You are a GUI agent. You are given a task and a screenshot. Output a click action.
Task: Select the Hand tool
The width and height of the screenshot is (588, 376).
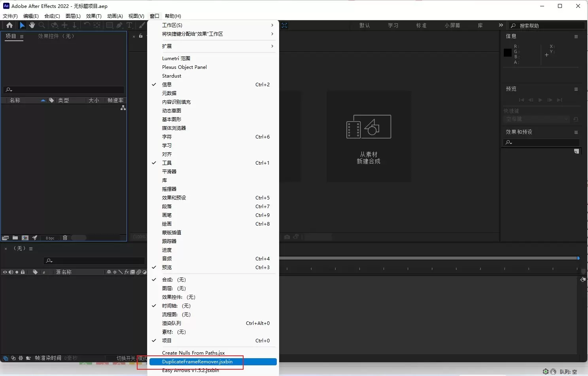(32, 25)
